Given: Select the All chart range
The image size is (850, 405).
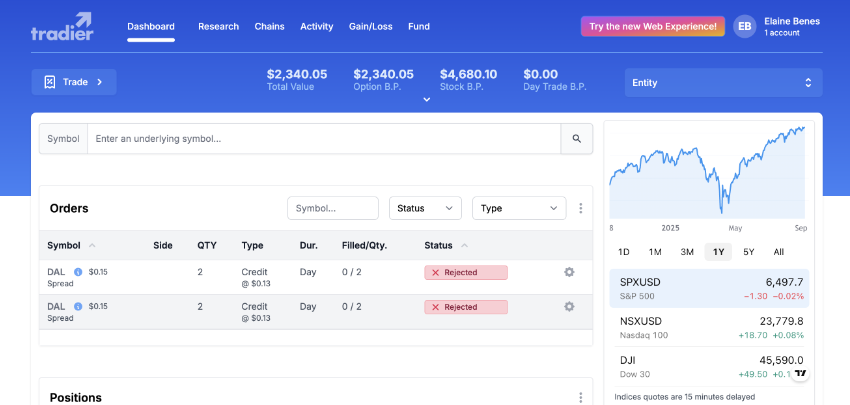Looking at the screenshot, I should (x=778, y=252).
